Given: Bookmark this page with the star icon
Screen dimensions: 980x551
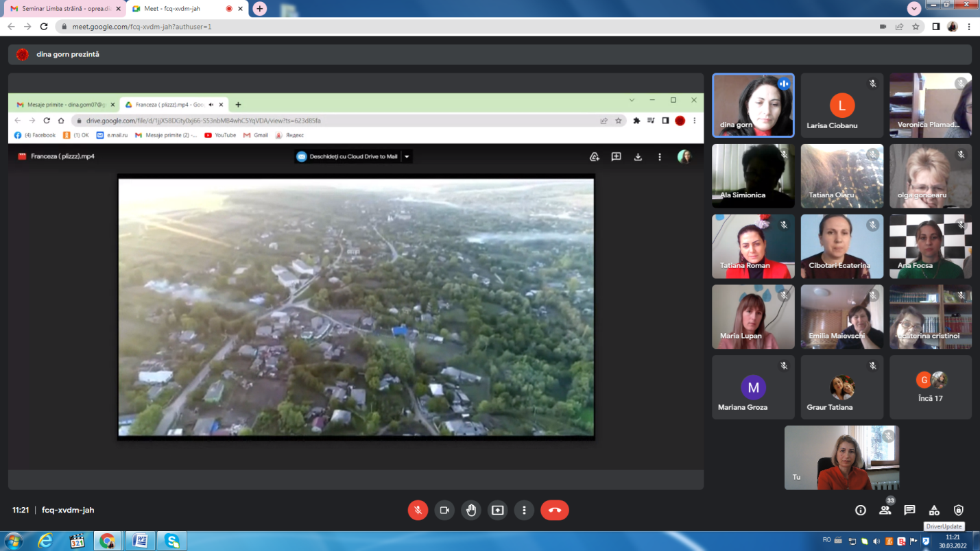Looking at the screenshot, I should [916, 27].
